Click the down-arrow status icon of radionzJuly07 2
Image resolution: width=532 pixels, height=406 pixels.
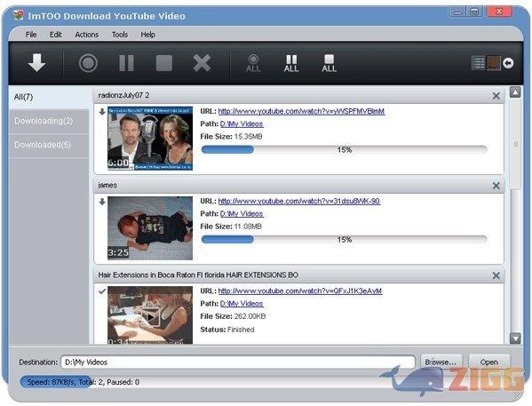(x=102, y=112)
